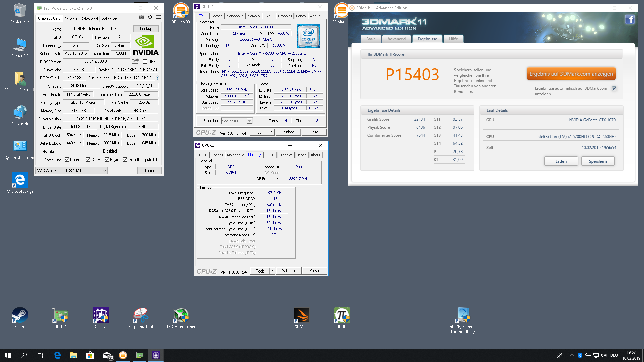Select the 3DMark03 desktop shortcut
Viewport: 644px width, 362px height.
tap(181, 14)
